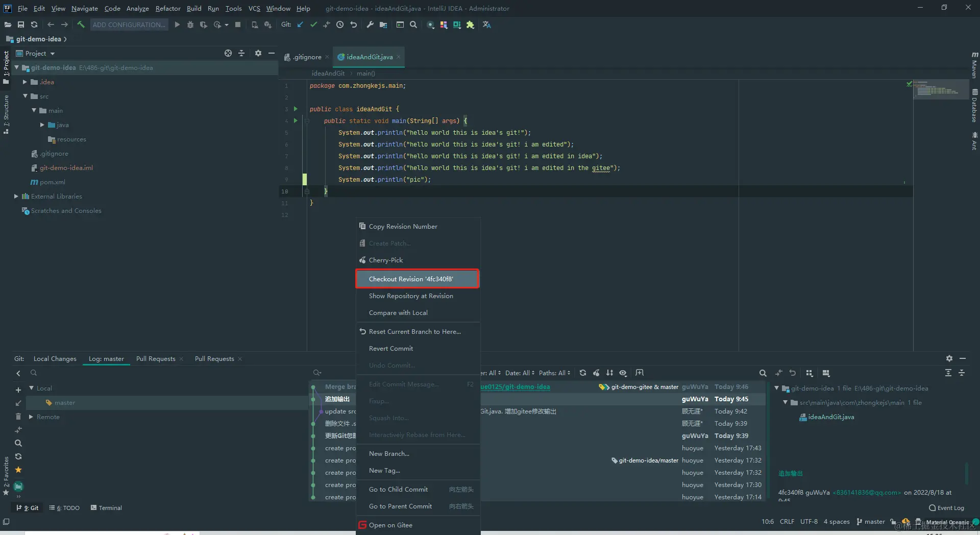Click the Git commit checkmark icon
Screen dimensions: 980x535
click(x=313, y=25)
